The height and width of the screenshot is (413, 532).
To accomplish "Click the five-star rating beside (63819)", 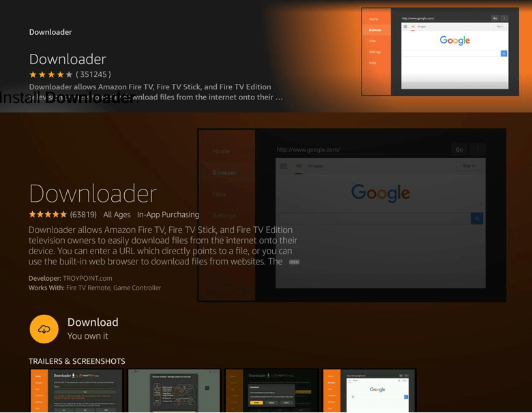I will click(48, 214).
